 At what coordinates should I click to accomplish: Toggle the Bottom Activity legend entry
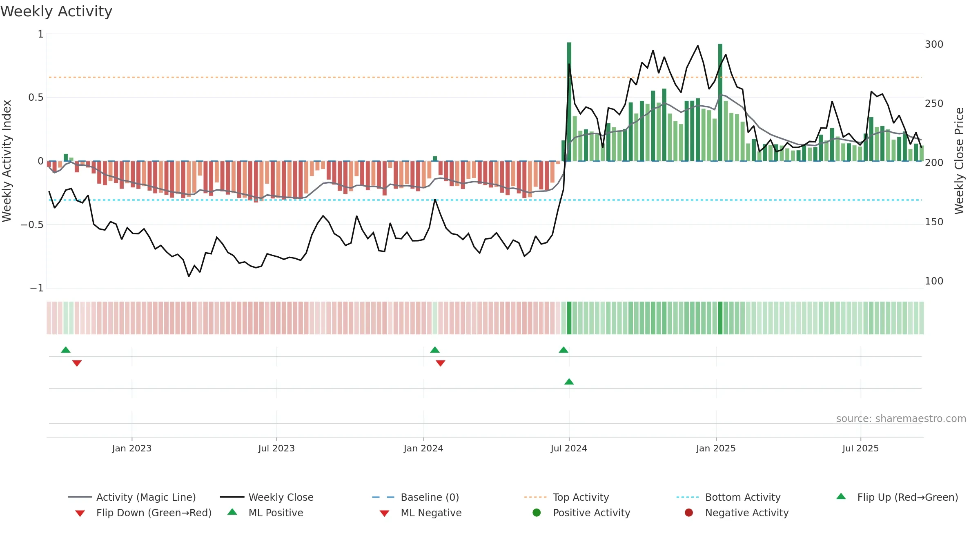728,497
